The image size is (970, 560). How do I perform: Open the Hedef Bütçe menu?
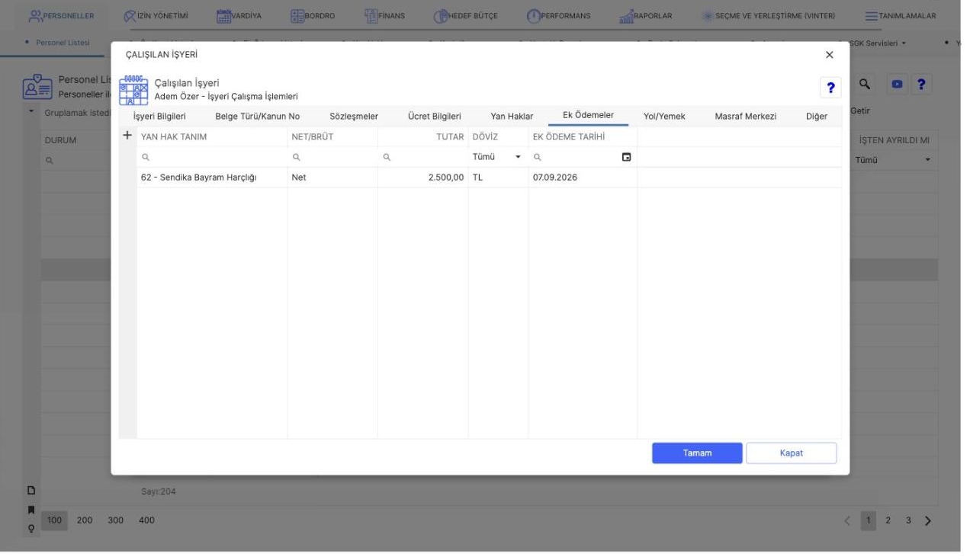[x=465, y=15]
